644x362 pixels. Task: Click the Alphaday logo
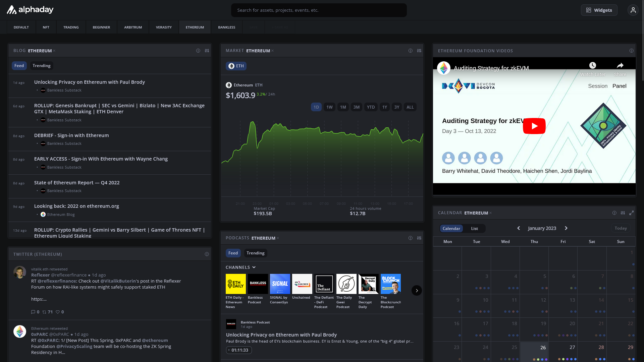coord(30,10)
